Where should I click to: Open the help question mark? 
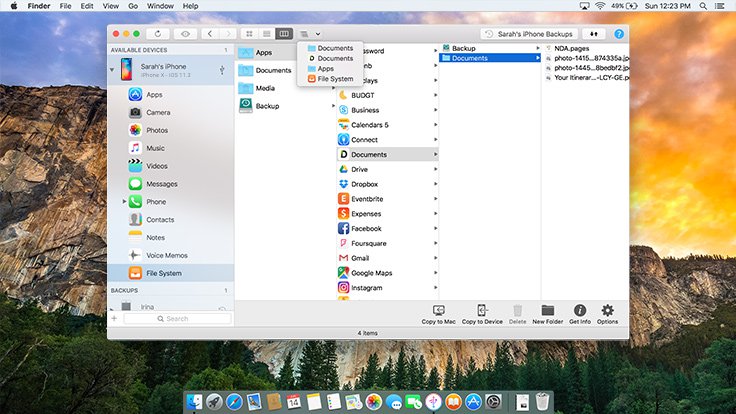click(x=619, y=34)
